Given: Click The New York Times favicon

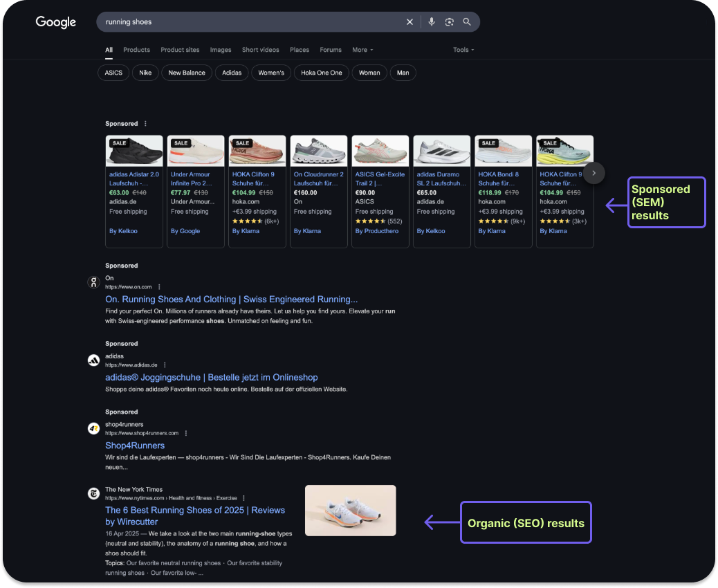Looking at the screenshot, I should 94,494.
